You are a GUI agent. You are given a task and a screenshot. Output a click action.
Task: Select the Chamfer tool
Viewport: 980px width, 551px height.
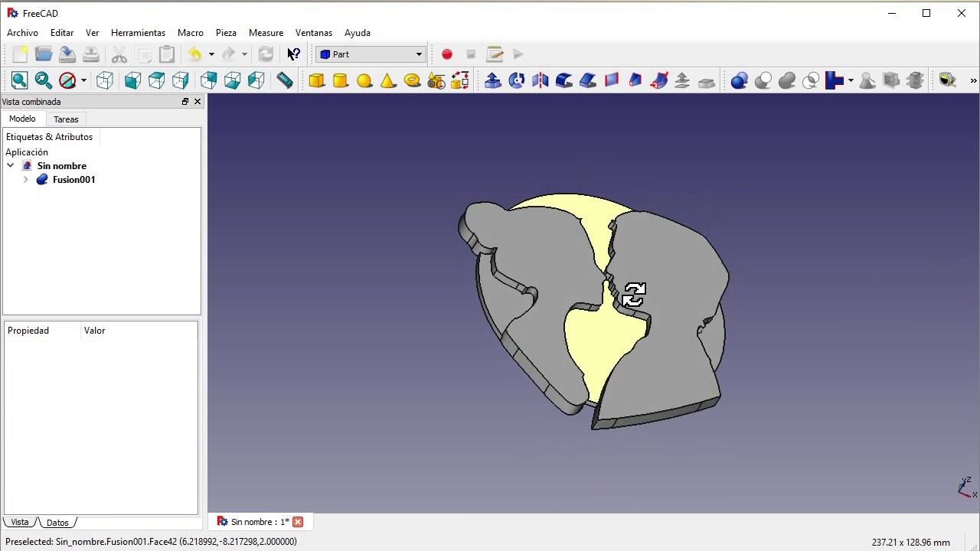point(588,80)
